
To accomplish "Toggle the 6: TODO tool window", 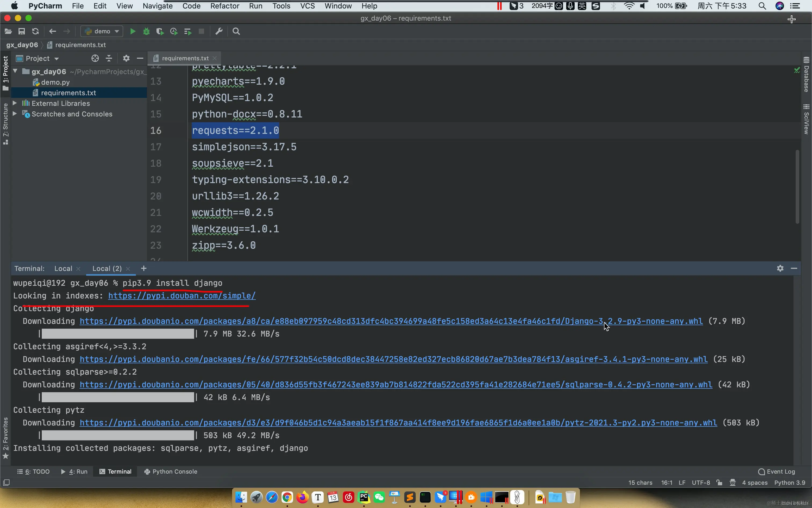I will pyautogui.click(x=34, y=471).
